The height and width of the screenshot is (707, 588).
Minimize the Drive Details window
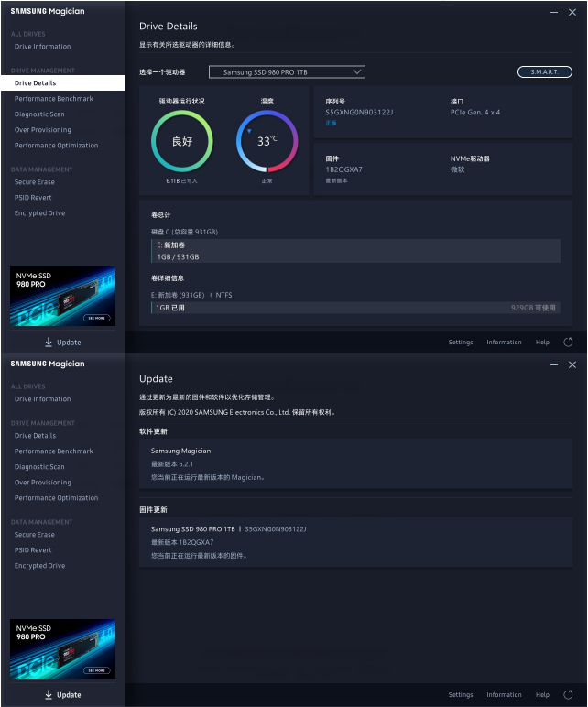click(x=554, y=12)
